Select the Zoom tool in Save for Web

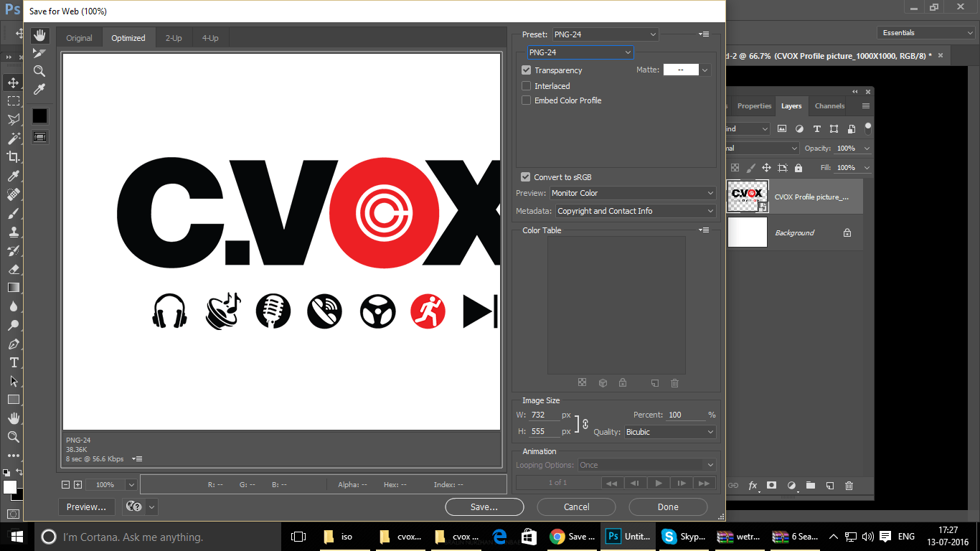[39, 70]
